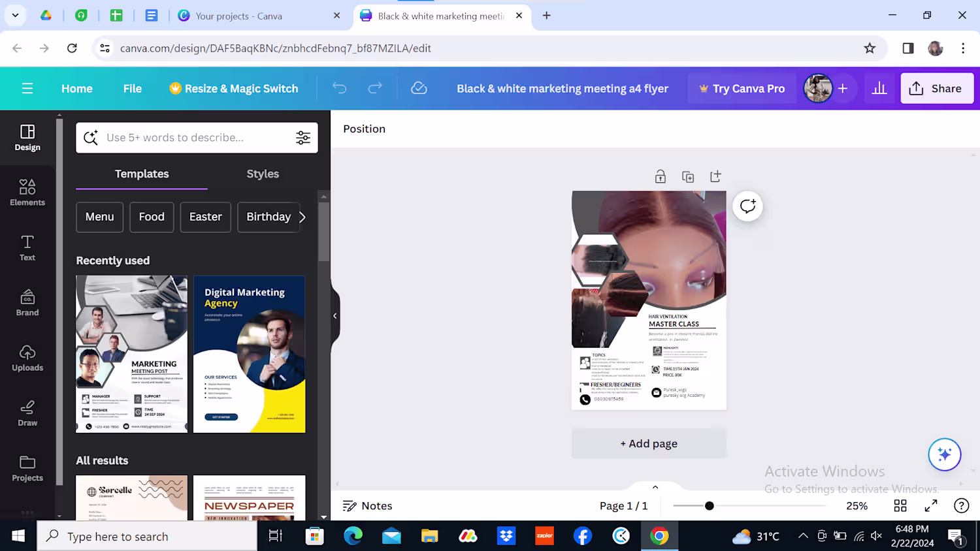Click the + Add page button
Image resolution: width=980 pixels, height=551 pixels.
(x=649, y=443)
